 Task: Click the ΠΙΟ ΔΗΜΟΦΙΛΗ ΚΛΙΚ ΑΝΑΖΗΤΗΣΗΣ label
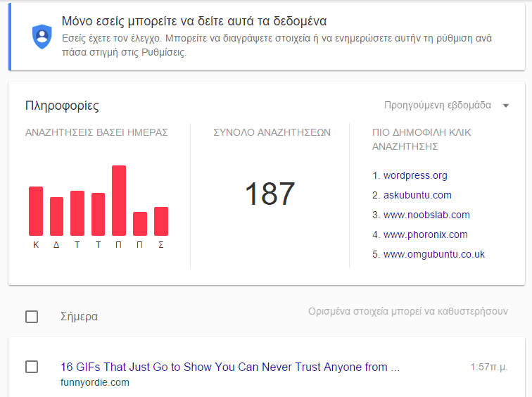422,139
